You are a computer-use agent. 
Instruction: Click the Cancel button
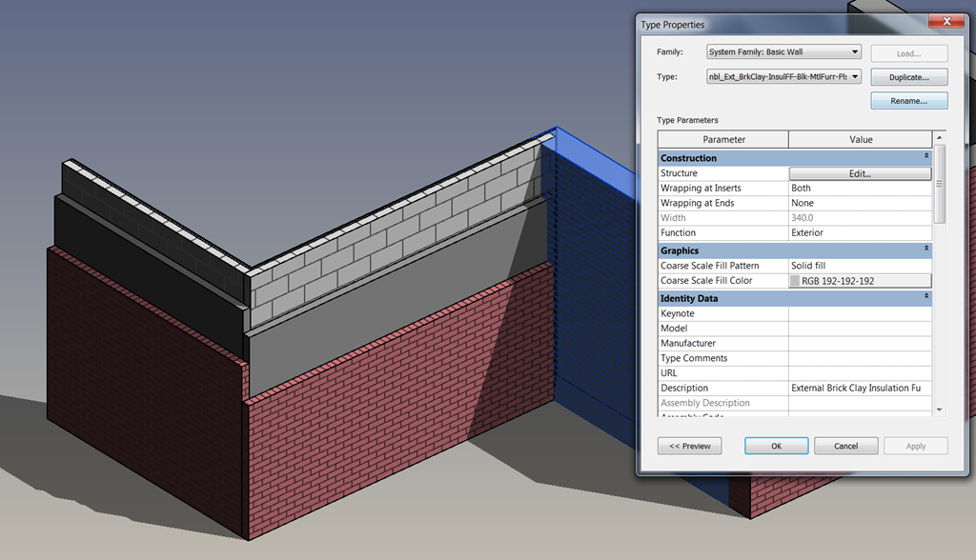tap(845, 446)
